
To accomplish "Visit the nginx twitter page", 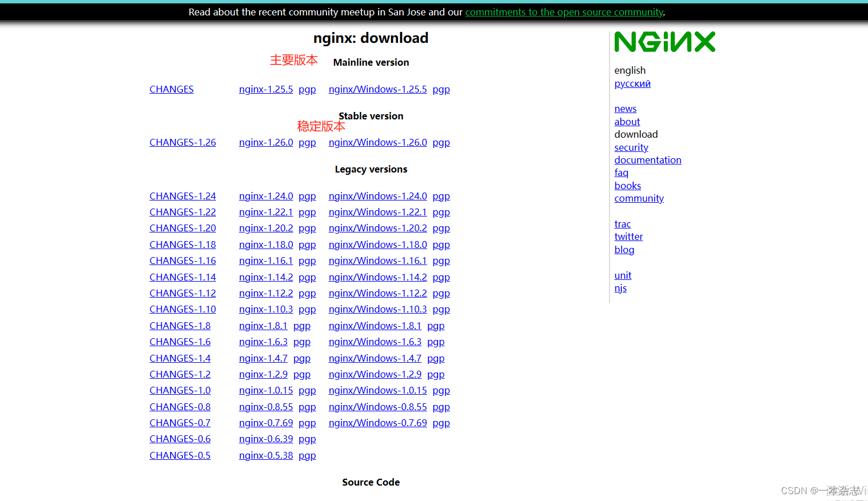I will [628, 237].
